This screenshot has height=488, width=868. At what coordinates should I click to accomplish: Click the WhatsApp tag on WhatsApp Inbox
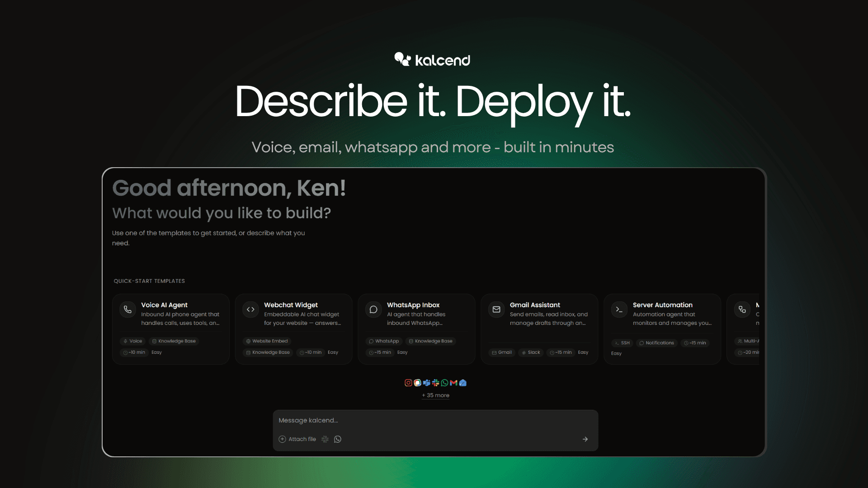coord(384,341)
